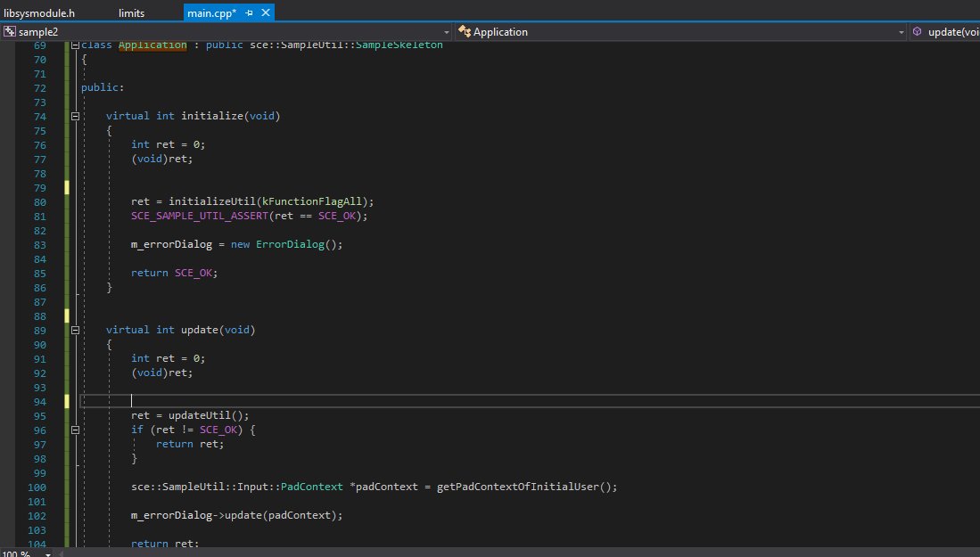This screenshot has width=980, height=557.
Task: Click the SCE_SAMPLE_UTIL_ASSERT macro
Action: tap(200, 216)
